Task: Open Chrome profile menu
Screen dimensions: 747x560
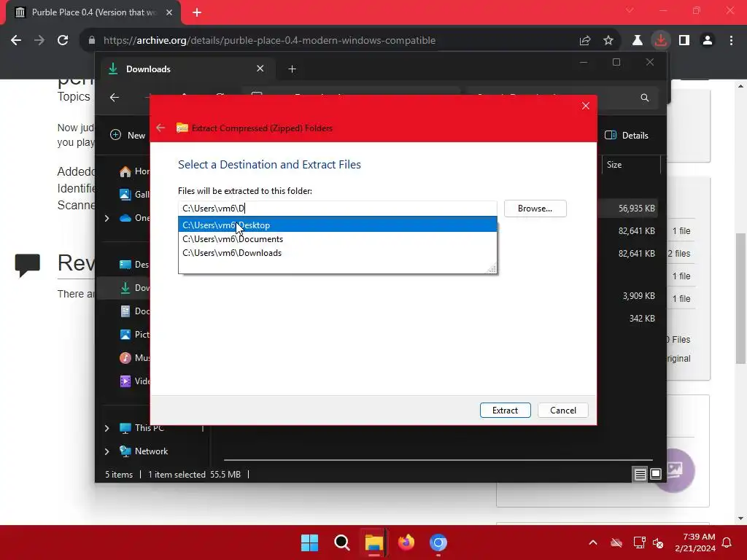Action: [x=708, y=41]
